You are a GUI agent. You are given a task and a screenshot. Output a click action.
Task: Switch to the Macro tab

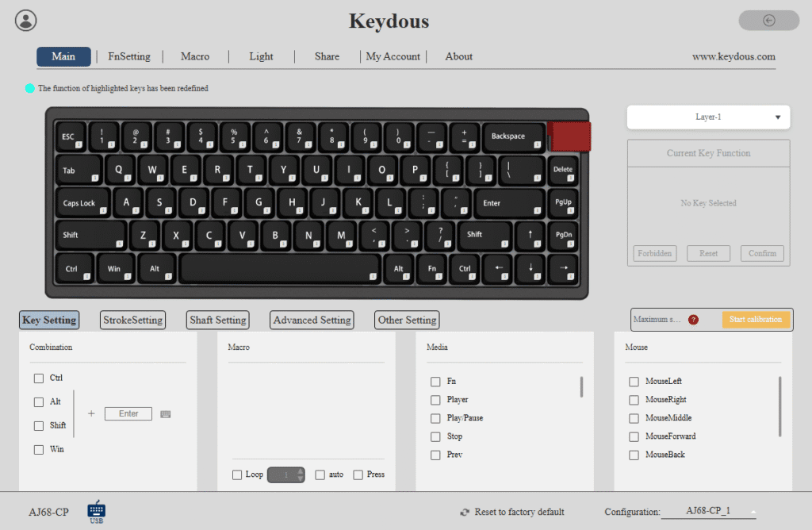(x=195, y=56)
